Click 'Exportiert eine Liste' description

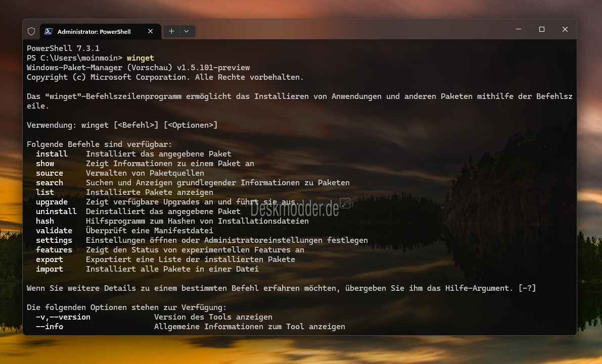(191, 259)
